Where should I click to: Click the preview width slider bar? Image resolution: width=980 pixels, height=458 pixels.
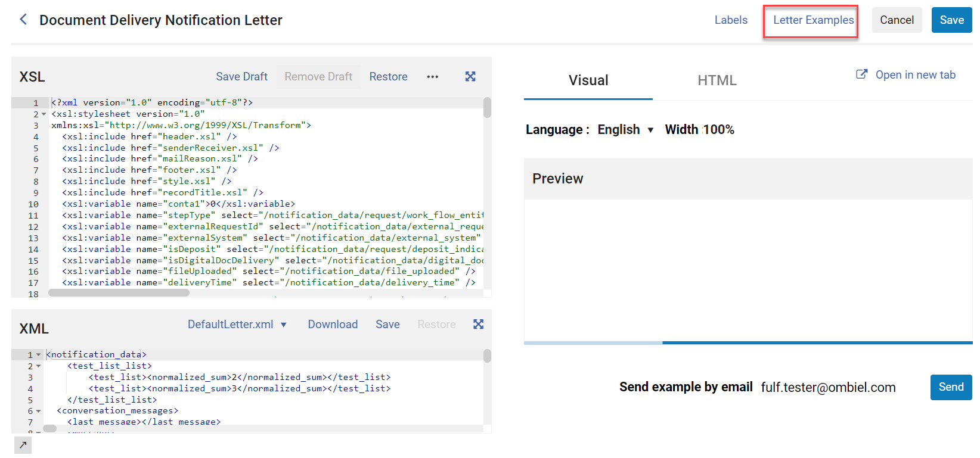coord(748,342)
